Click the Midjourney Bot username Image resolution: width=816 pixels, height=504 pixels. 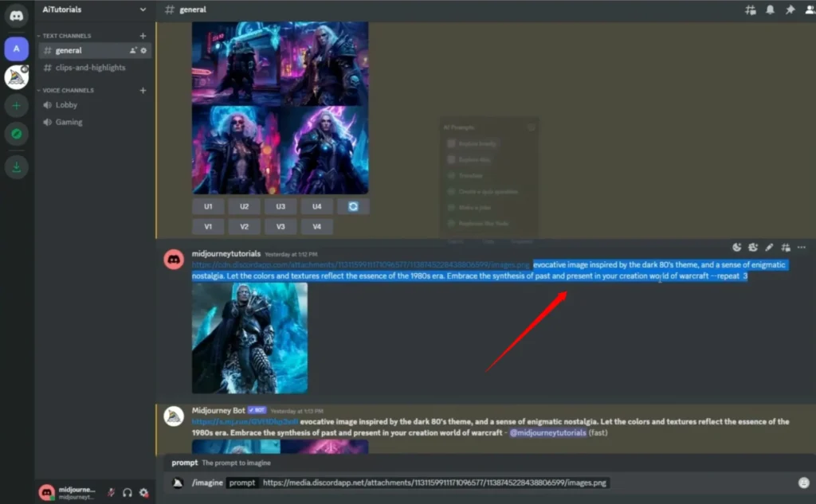coord(218,411)
